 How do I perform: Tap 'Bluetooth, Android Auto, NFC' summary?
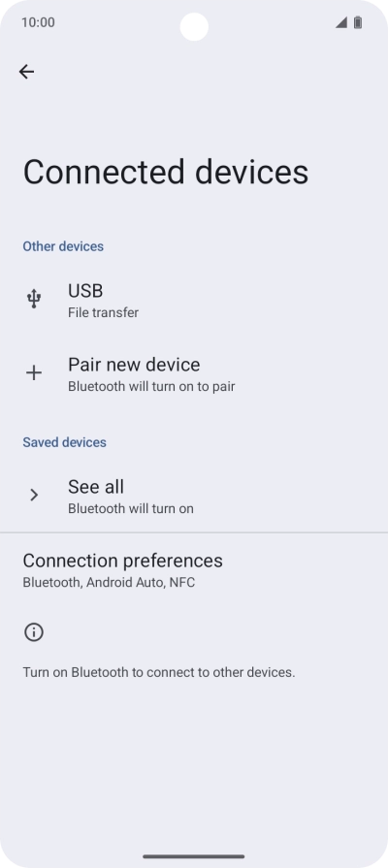pyautogui.click(x=109, y=582)
